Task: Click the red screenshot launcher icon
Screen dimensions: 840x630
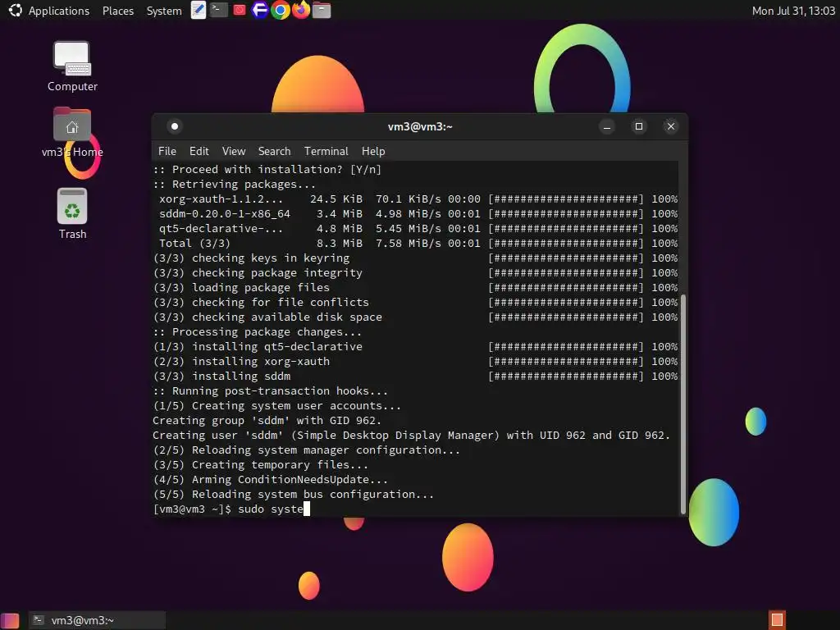Action: point(240,10)
